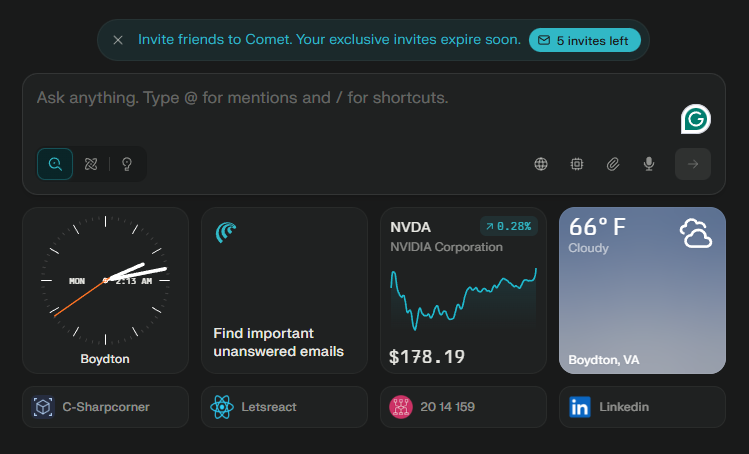The height and width of the screenshot is (454, 749).
Task: Start voice dictation with microphone icon
Action: click(x=649, y=164)
